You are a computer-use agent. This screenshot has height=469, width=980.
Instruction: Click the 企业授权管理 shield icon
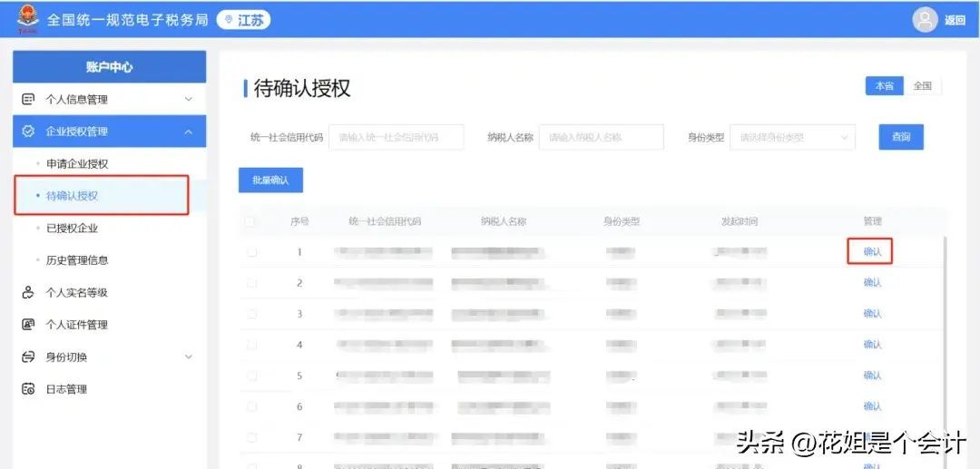(x=28, y=132)
